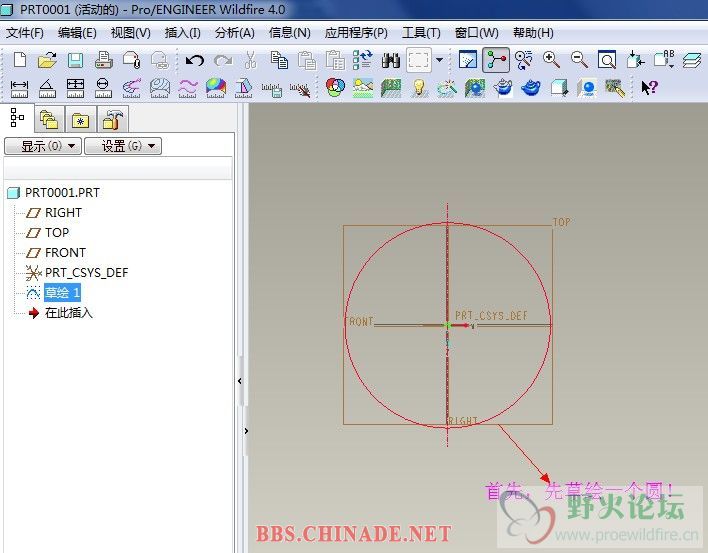
Task: Toggle the repaint screen button
Action: [467, 60]
